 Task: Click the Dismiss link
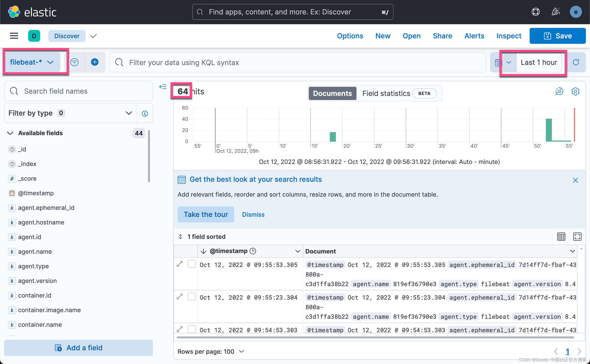(253, 214)
